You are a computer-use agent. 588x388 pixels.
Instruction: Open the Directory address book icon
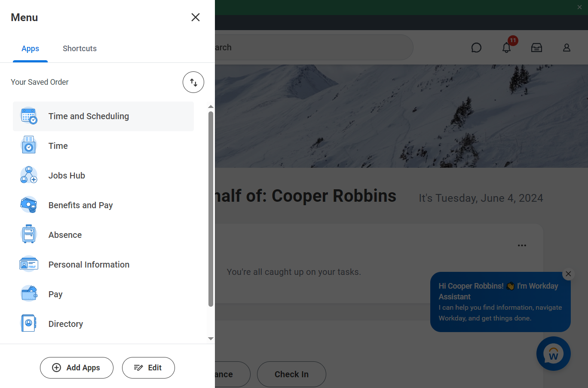(29, 324)
